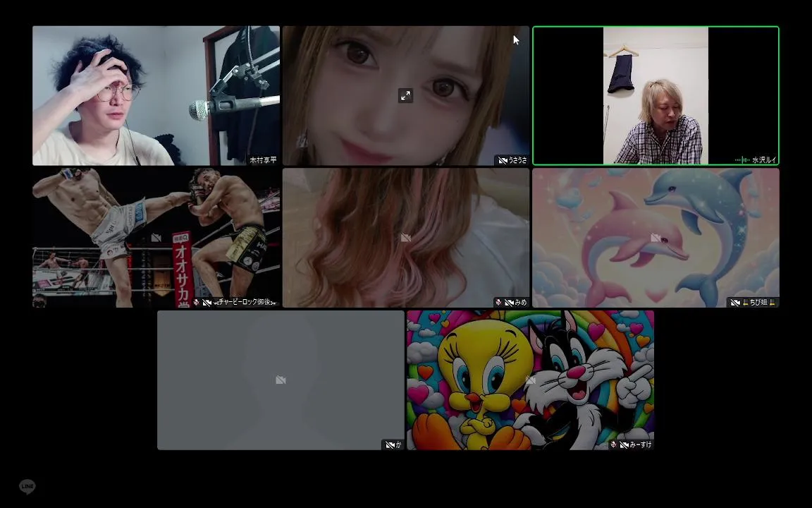812x508 pixels.
Task: Select the 水沢ルイ name label
Action: tap(764, 160)
